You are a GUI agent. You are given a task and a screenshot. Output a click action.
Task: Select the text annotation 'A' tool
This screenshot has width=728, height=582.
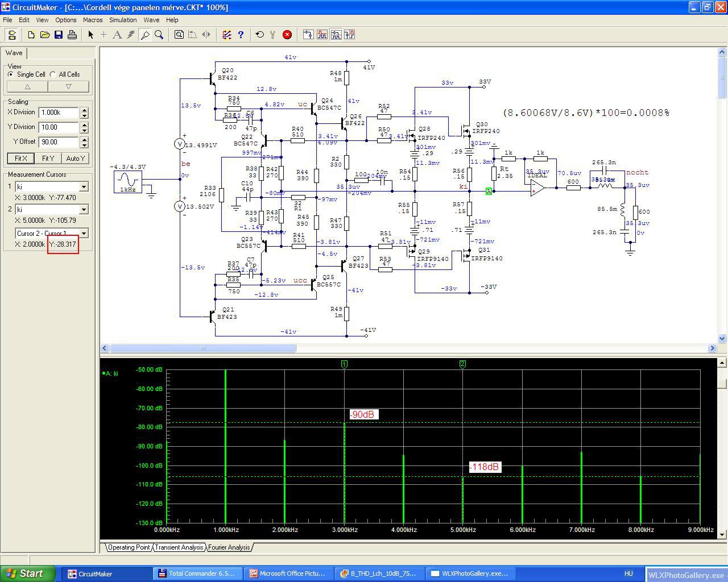[117, 35]
